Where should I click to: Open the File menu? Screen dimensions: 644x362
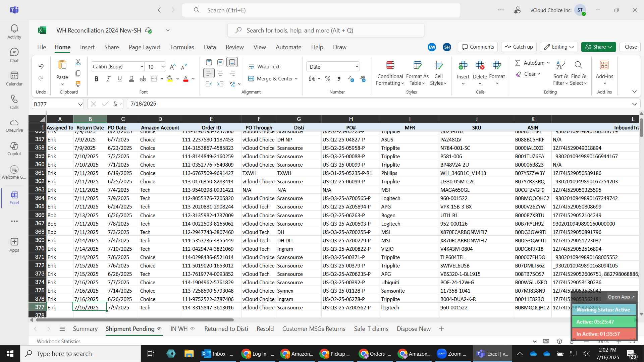42,47
